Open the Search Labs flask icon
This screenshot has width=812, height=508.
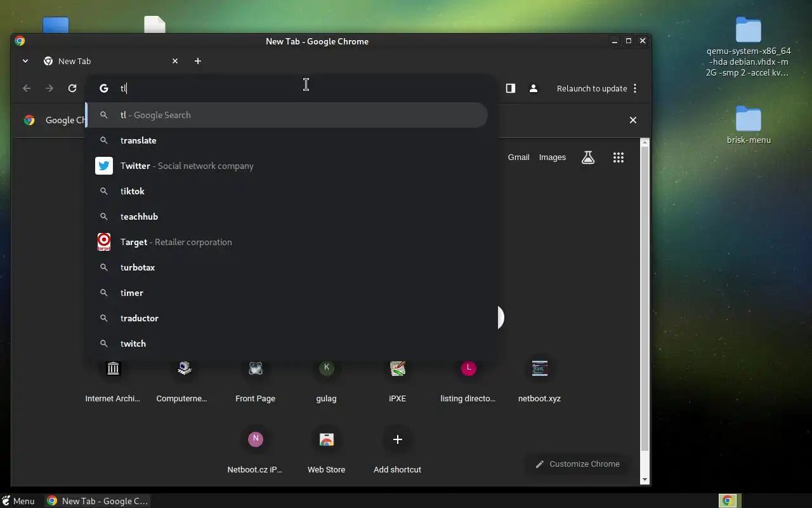[588, 157]
